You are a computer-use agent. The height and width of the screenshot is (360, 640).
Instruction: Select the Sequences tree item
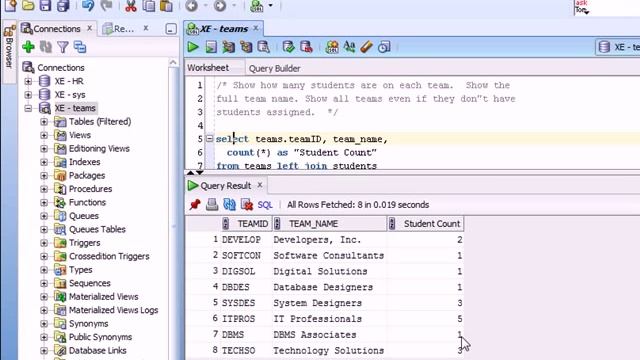click(90, 283)
